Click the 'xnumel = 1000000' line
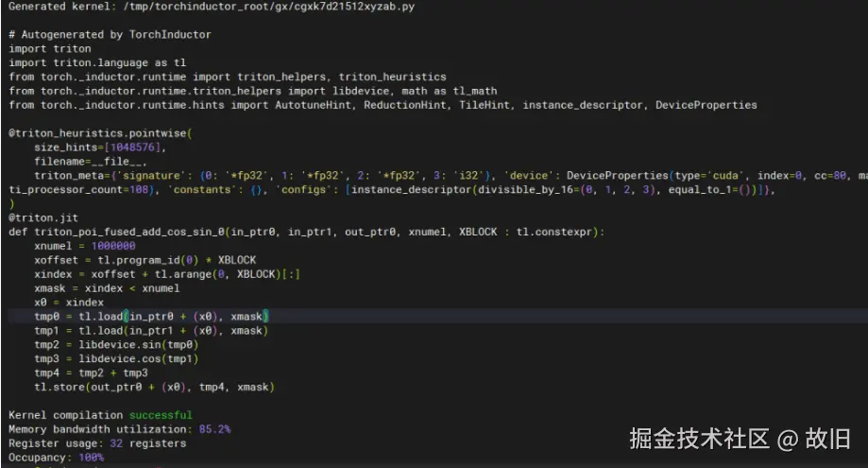This screenshot has width=868, height=468. point(85,246)
